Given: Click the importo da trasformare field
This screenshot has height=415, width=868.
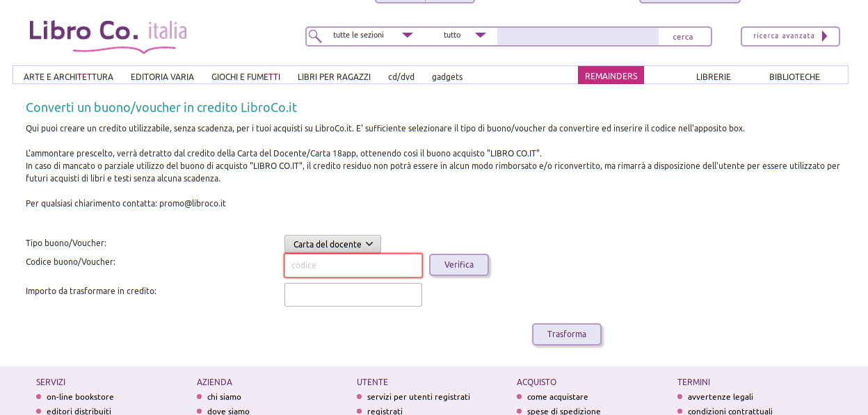Looking at the screenshot, I should [x=353, y=295].
